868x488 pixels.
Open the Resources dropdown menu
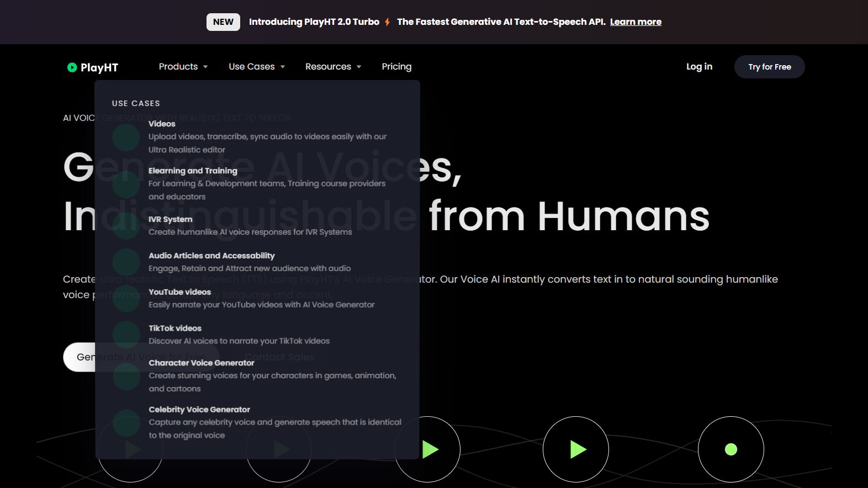333,67
